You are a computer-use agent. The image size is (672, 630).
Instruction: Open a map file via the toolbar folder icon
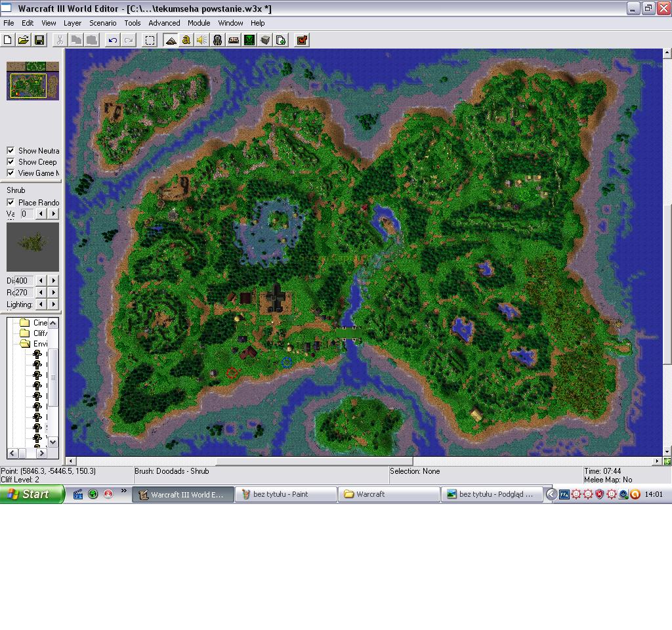[24, 40]
